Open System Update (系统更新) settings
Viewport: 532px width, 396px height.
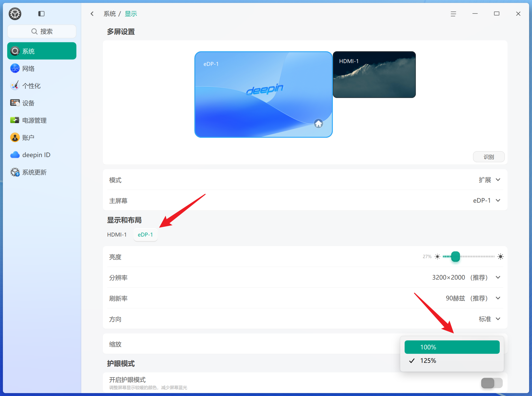(42, 172)
